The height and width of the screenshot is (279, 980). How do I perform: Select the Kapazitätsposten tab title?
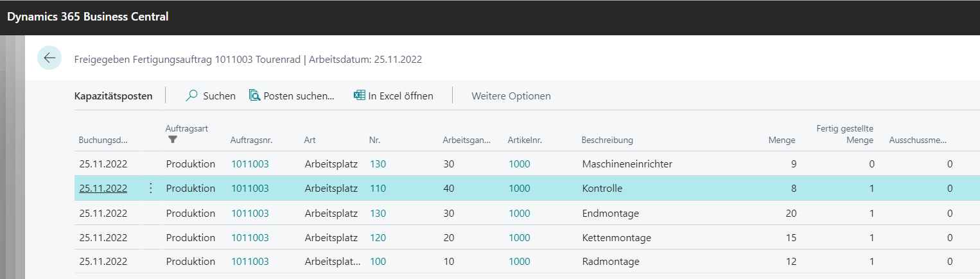[114, 96]
